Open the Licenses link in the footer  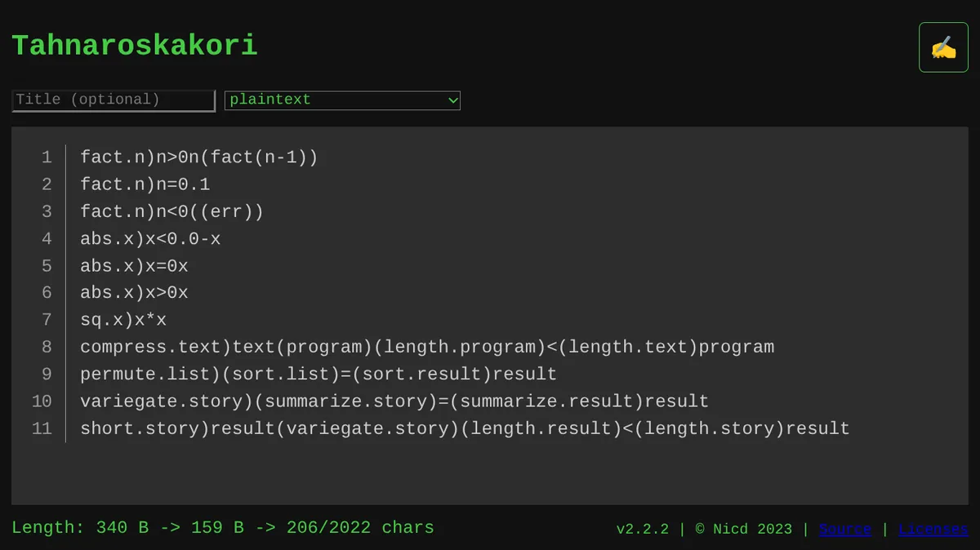click(933, 529)
